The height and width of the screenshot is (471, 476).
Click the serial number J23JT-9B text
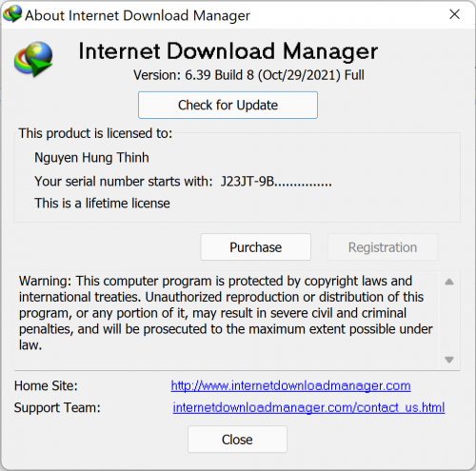pyautogui.click(x=276, y=182)
